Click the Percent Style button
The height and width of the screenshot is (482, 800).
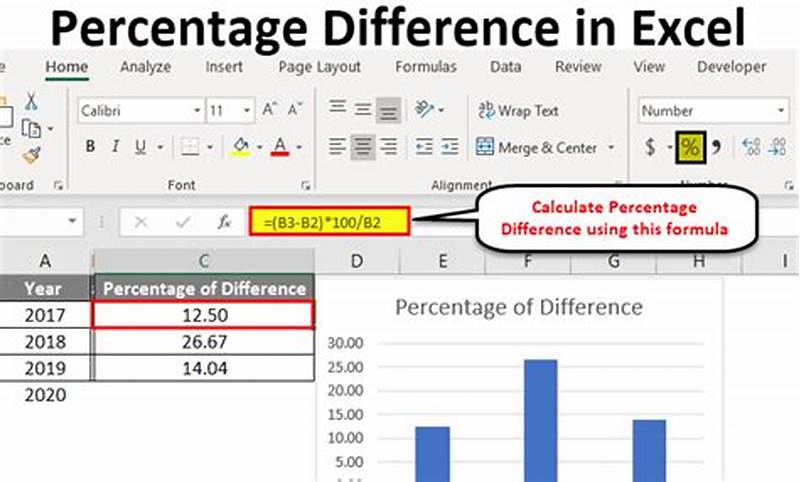690,147
